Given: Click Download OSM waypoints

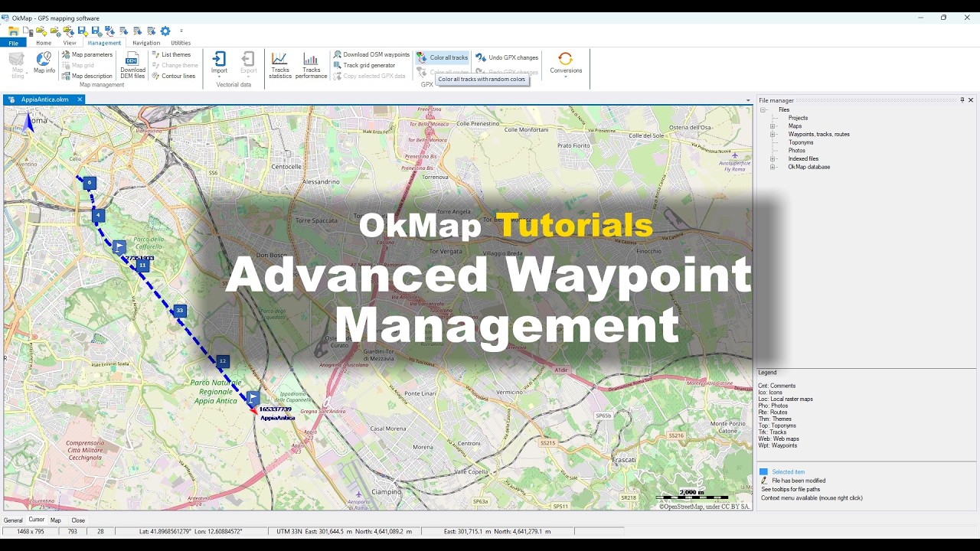Looking at the screenshot, I should click(x=371, y=54).
